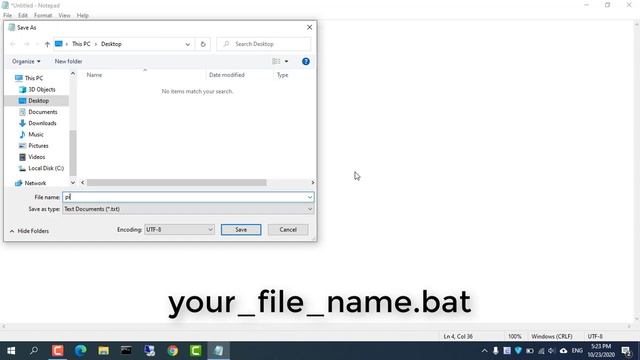Open the taskbar clock and date
Screen dimensions: 640x360
(601, 351)
